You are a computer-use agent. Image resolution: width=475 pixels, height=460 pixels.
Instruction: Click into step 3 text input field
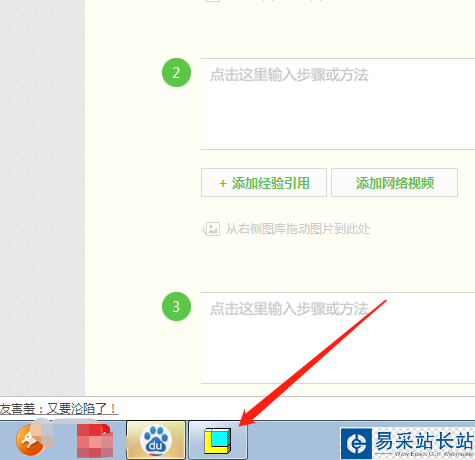point(338,338)
